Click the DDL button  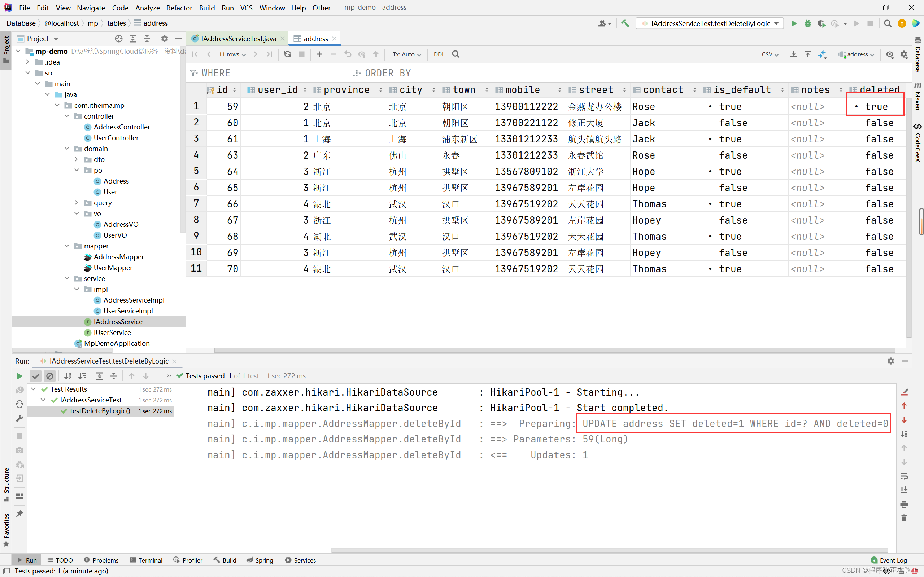(439, 54)
